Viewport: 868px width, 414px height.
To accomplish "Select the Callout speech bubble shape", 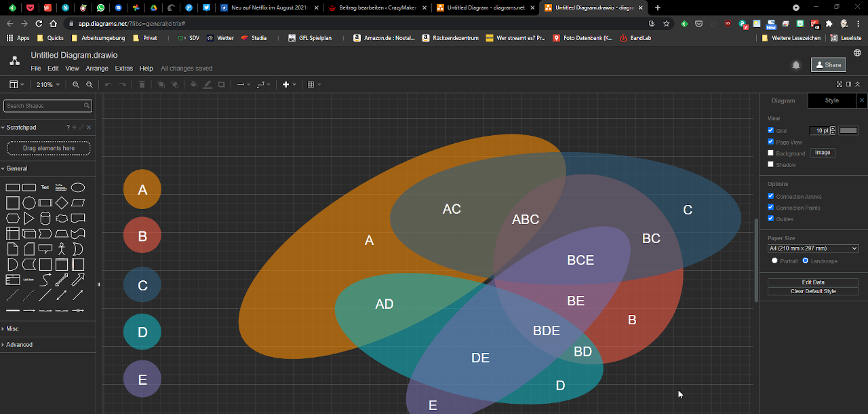I will [45, 249].
